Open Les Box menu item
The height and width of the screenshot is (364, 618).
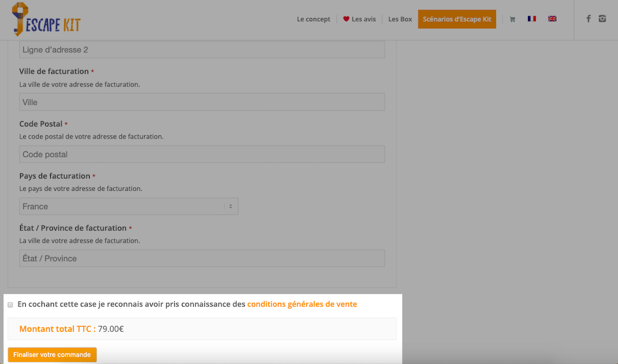point(400,19)
